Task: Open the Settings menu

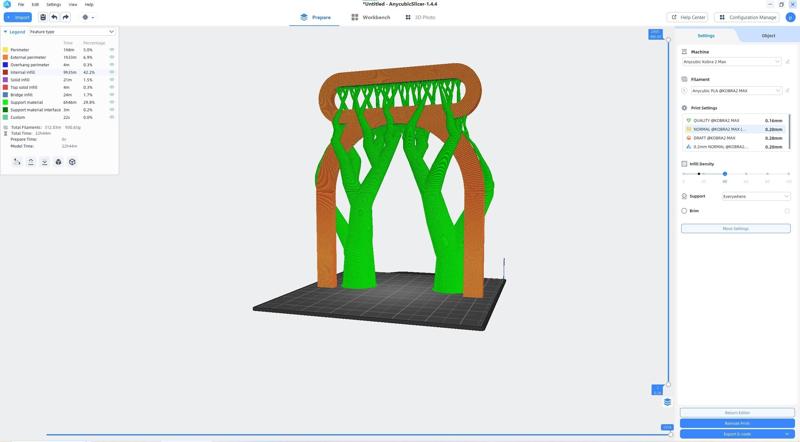Action: click(x=54, y=4)
